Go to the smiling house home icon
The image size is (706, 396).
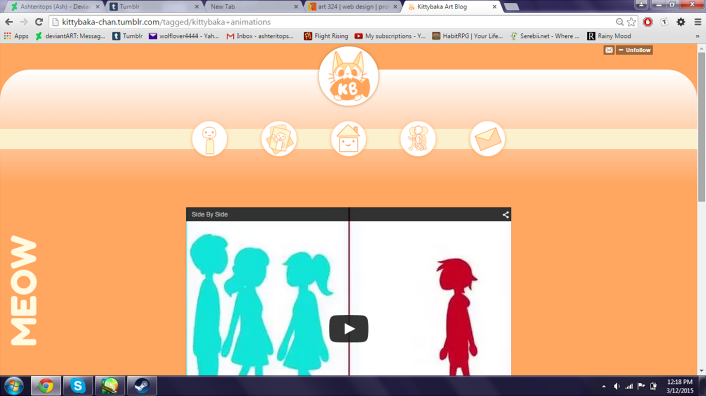[x=348, y=139]
